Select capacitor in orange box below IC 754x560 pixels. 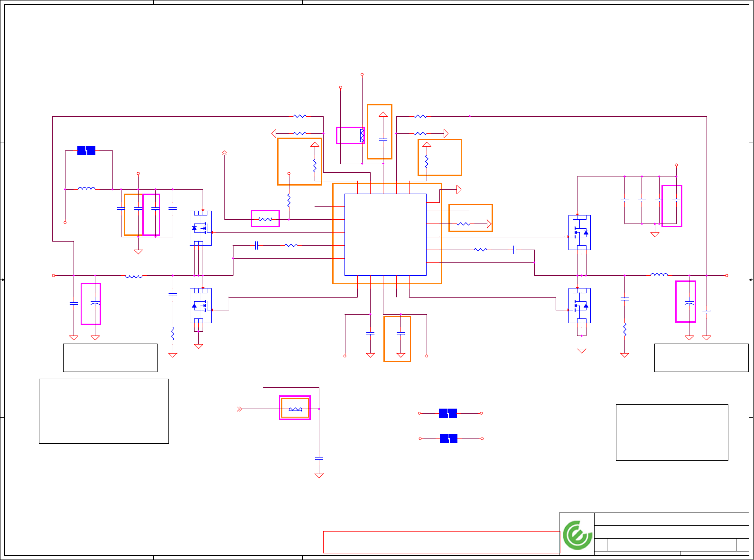pos(400,334)
